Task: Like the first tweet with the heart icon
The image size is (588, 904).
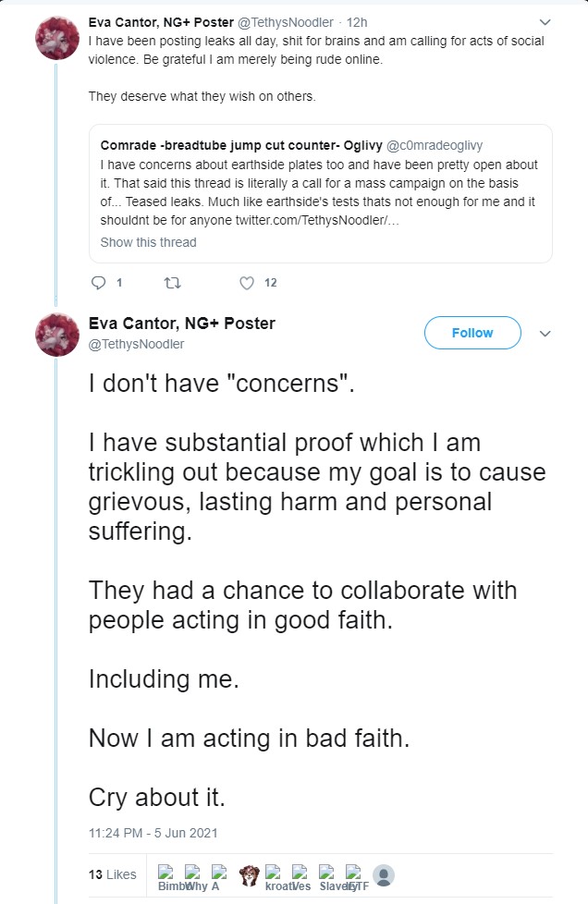Action: click(247, 283)
